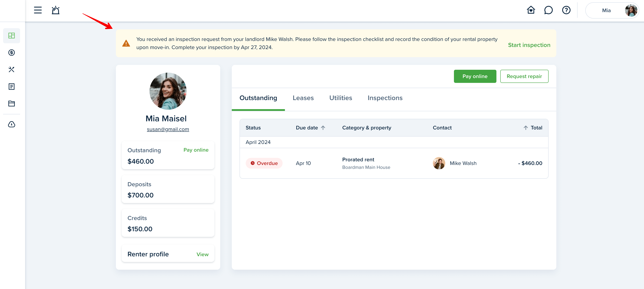Viewport: 644px width, 289px height.
Task: Click Pay online link in Outstanding card
Action: click(x=196, y=150)
